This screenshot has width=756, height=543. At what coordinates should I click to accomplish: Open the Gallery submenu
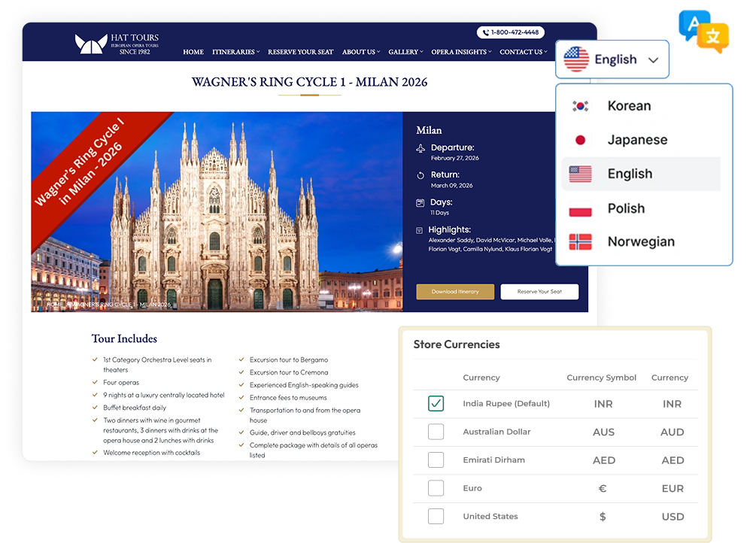pos(405,52)
